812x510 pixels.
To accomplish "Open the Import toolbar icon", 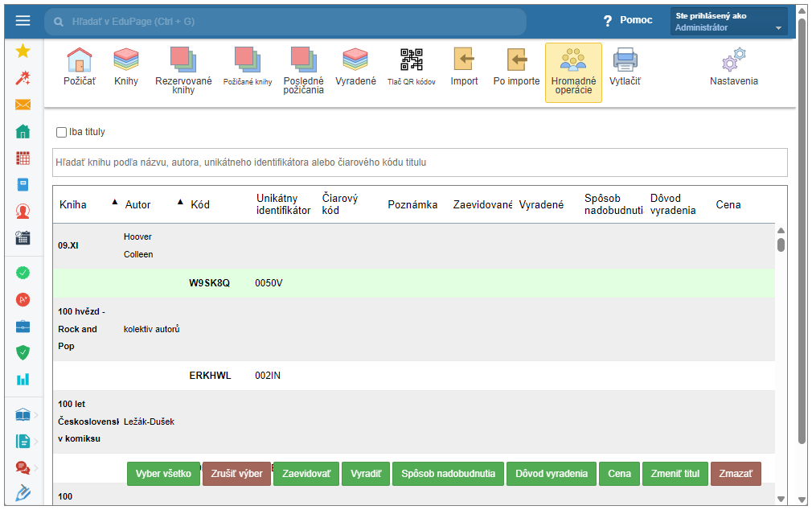I will (464, 60).
